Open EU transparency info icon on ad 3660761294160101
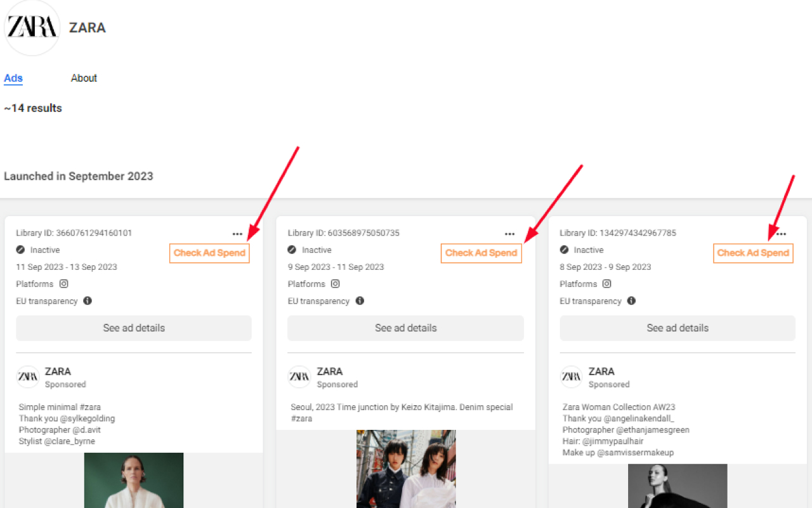Viewport: 812px width, 508px height. tap(88, 301)
